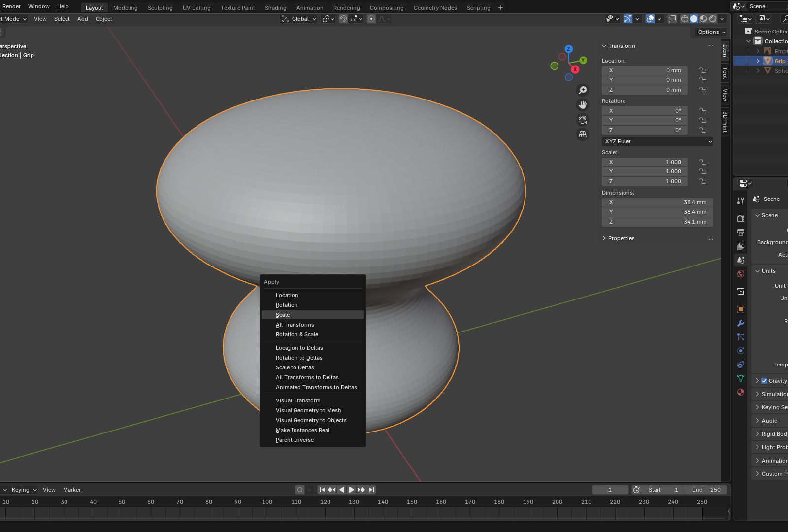Toggle the Gravity checkbox
This screenshot has height=532, width=788.
pos(764,381)
